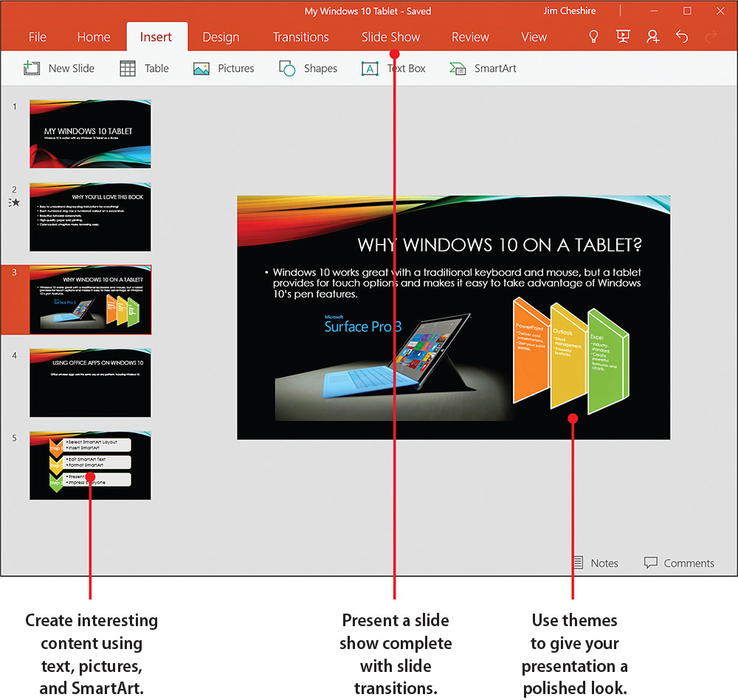This screenshot has height=700, width=738.
Task: Open the View tab
Action: coord(534,37)
